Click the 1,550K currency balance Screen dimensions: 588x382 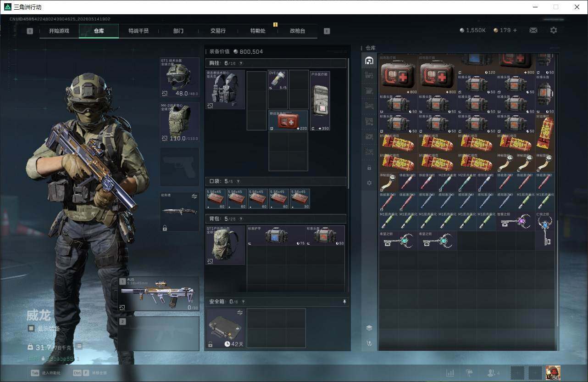click(472, 30)
